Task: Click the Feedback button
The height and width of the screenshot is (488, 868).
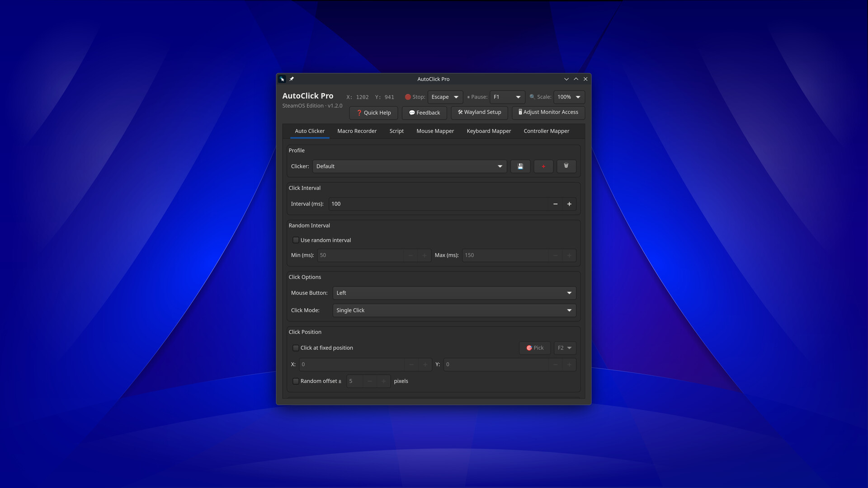Action: (425, 113)
